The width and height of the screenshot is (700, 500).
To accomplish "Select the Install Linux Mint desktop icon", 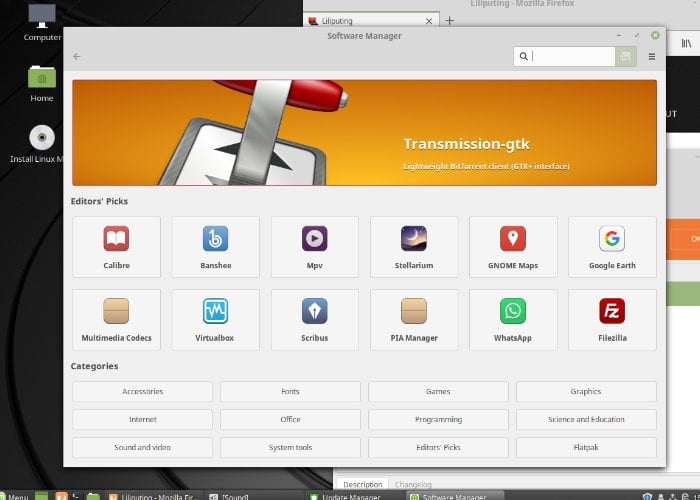I will (x=38, y=144).
